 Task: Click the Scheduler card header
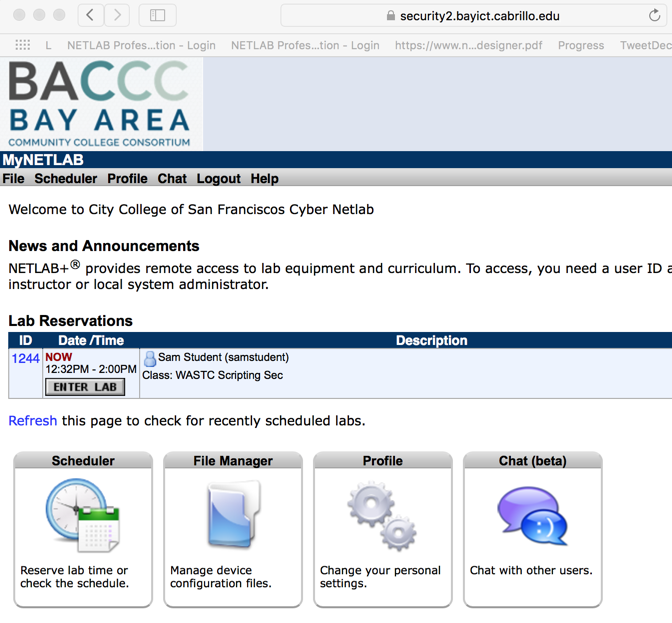click(x=83, y=461)
